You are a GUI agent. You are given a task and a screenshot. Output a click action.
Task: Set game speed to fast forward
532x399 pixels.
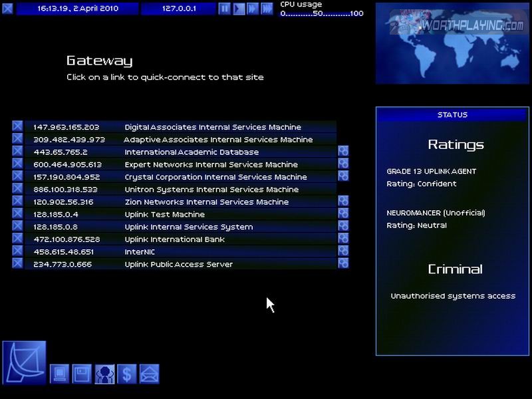[x=253, y=9]
